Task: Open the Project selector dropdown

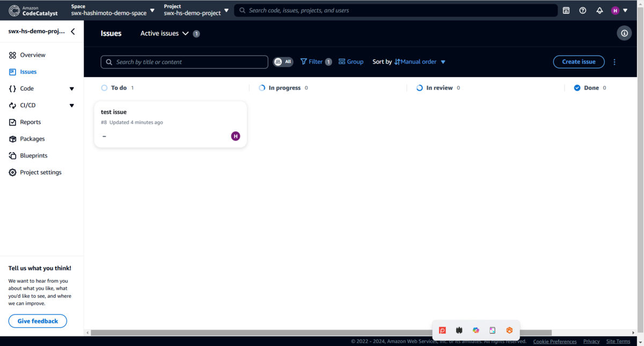Action: [x=196, y=10]
